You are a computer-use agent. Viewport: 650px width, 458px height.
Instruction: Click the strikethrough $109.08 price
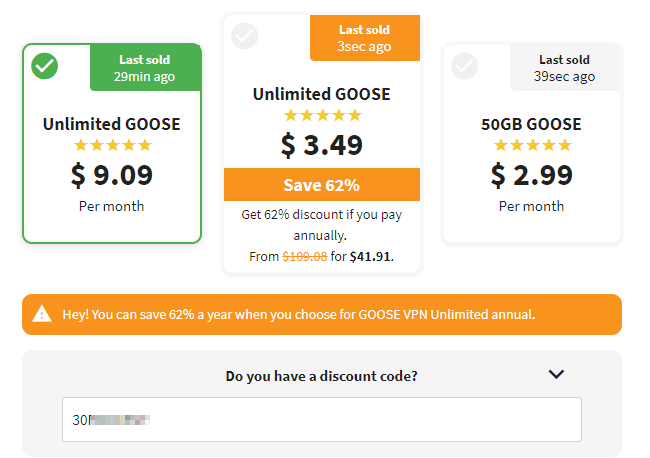(x=305, y=257)
